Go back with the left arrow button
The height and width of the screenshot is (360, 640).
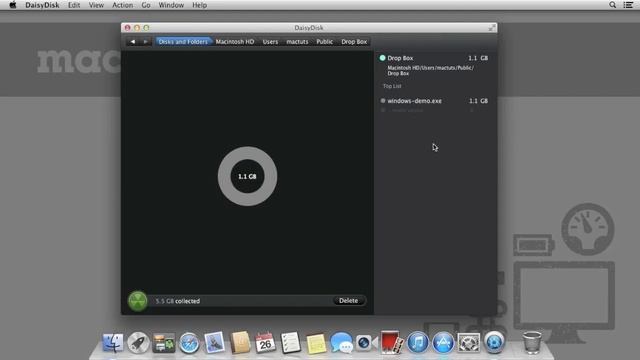tap(133, 42)
